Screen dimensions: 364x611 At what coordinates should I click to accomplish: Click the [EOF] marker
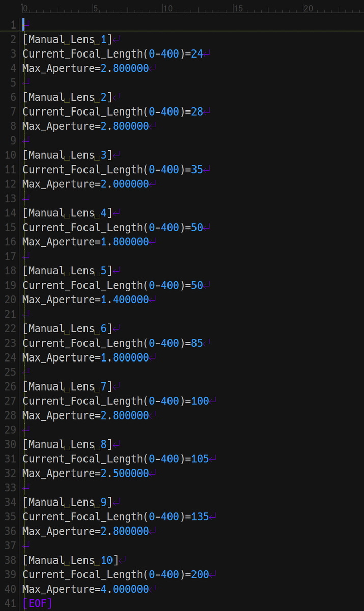[x=37, y=604]
